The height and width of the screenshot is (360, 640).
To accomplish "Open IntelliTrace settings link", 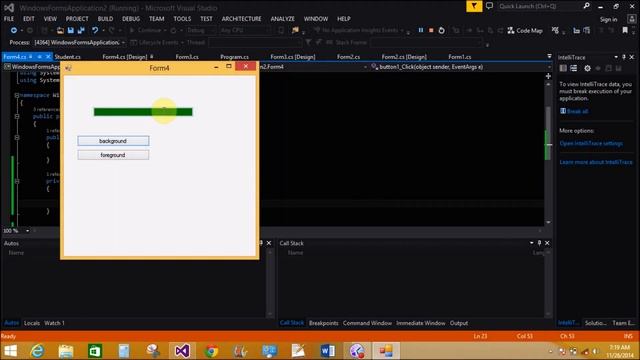I will click(x=591, y=143).
